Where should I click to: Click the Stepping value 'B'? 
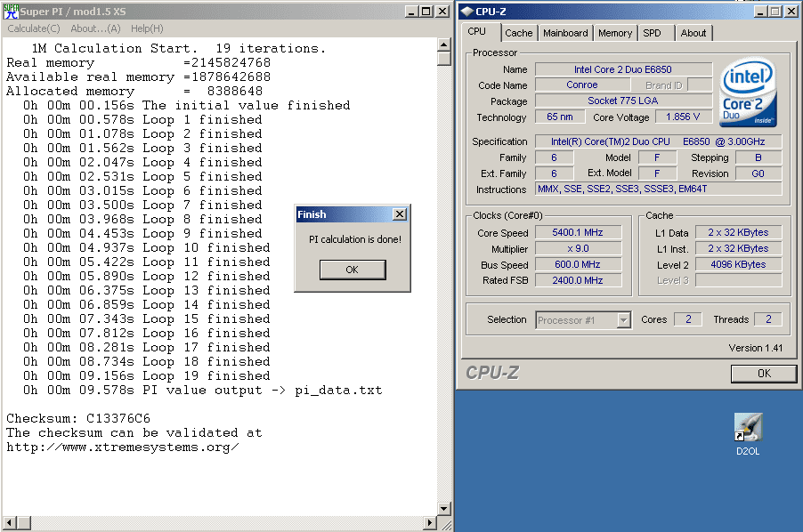758,157
